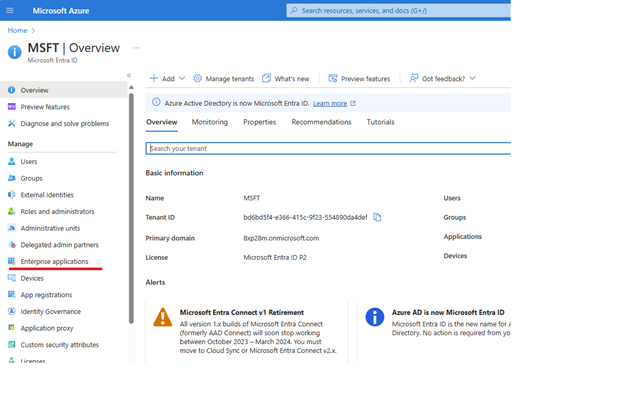This screenshot has width=624, height=403.
Task: Open Manage tenants from the toolbar
Action: (x=224, y=78)
